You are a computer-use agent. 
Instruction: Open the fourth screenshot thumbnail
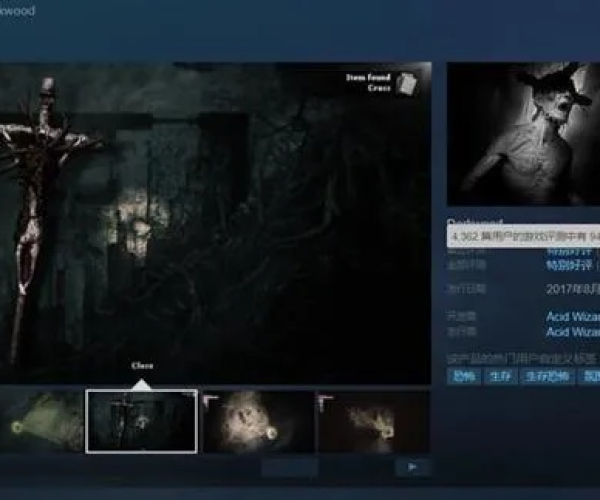[372, 421]
